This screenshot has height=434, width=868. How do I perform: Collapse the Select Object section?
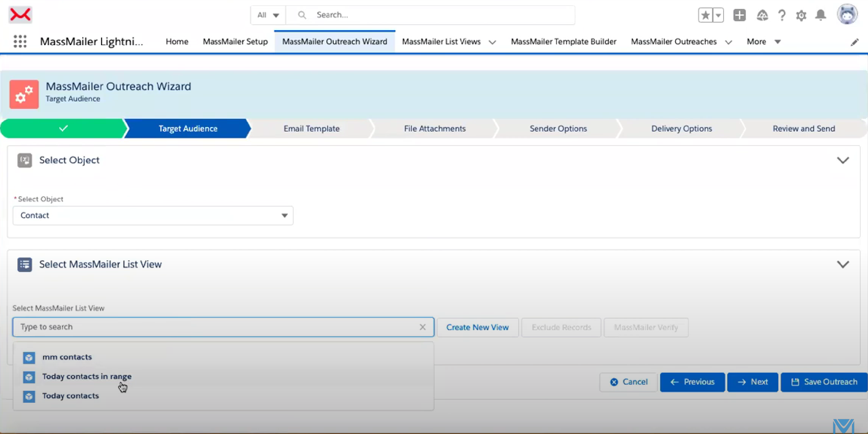tap(843, 160)
